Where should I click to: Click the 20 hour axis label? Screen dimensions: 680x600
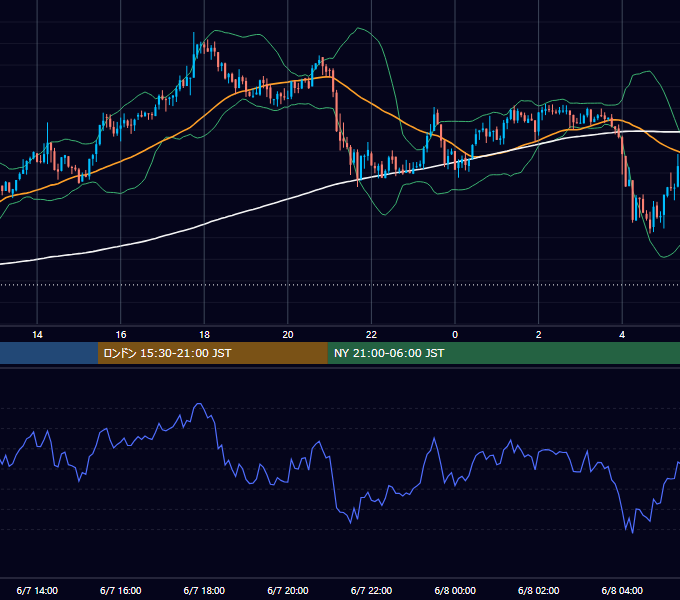(x=288, y=335)
